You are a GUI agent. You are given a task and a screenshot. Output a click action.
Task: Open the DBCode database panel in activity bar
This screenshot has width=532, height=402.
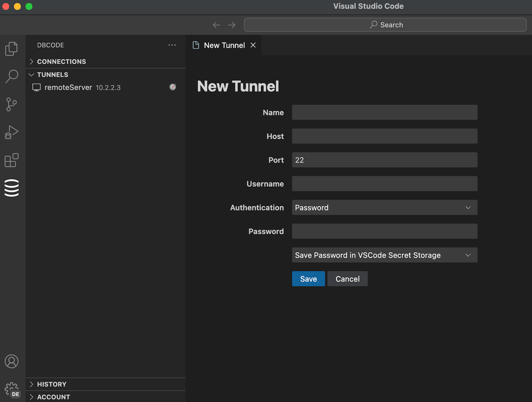[12, 188]
